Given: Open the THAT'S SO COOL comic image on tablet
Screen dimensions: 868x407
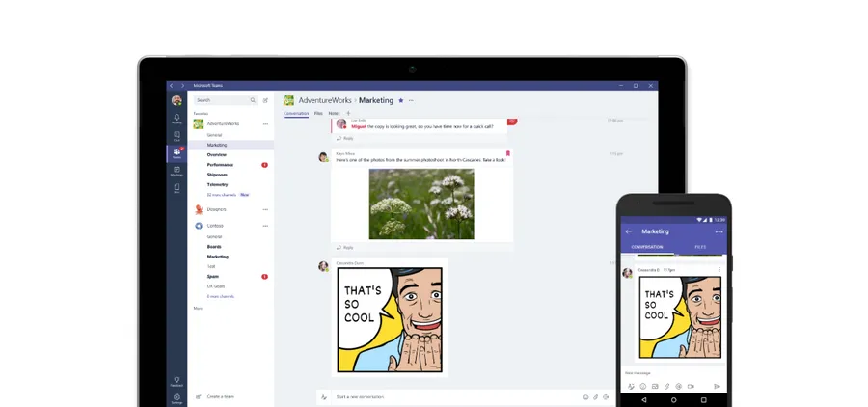Looking at the screenshot, I should (390, 320).
